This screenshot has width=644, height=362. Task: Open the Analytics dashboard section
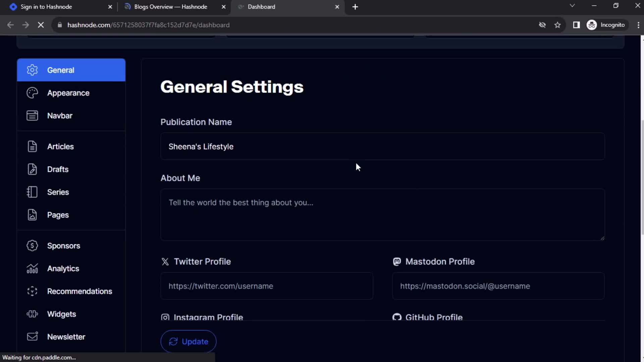tap(63, 268)
